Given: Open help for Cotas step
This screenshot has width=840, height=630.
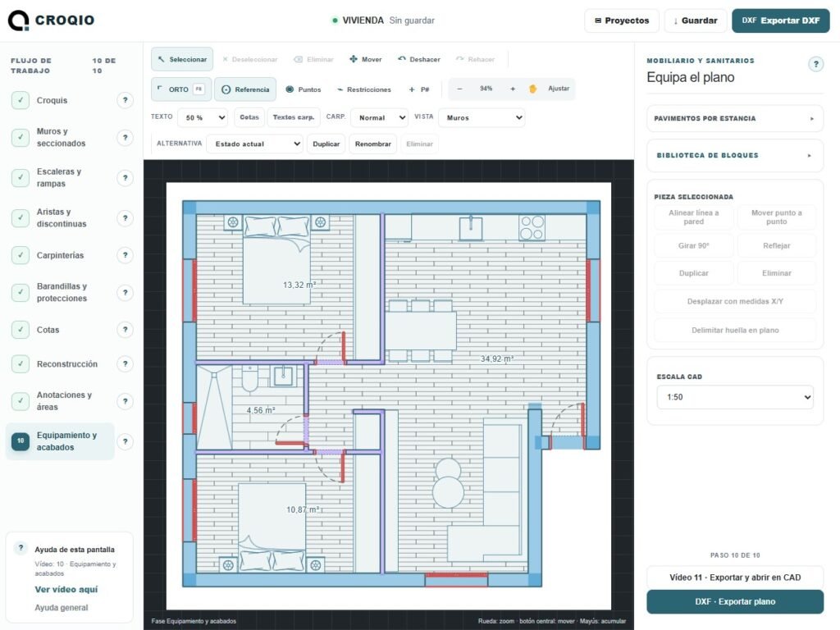Looking at the screenshot, I should (125, 330).
